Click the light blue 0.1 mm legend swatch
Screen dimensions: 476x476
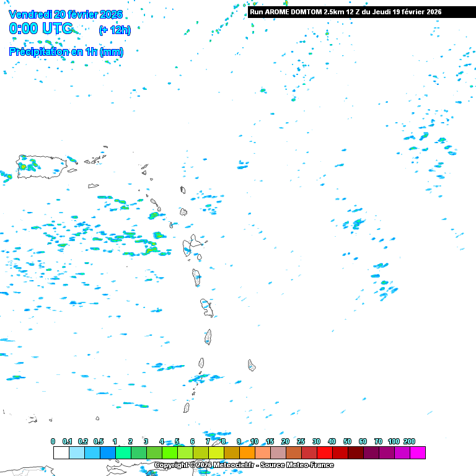[76, 452]
